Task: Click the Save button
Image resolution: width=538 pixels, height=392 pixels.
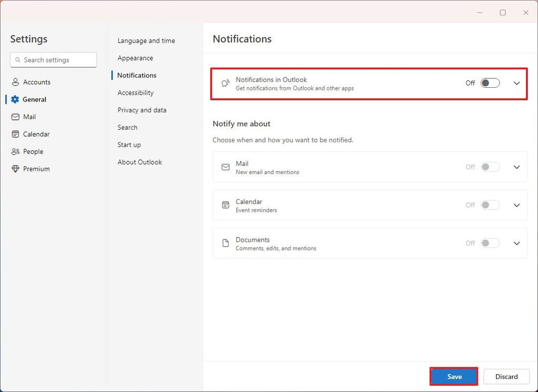Action: (453, 376)
